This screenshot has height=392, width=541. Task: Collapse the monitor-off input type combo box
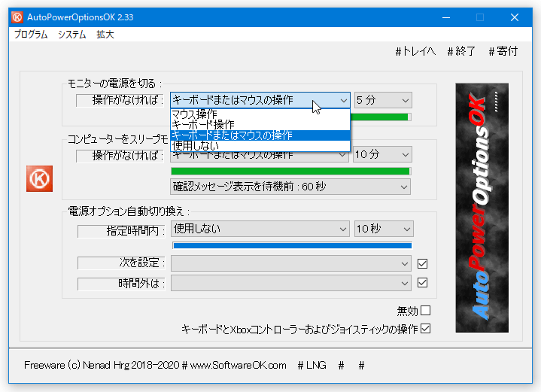pos(260,100)
